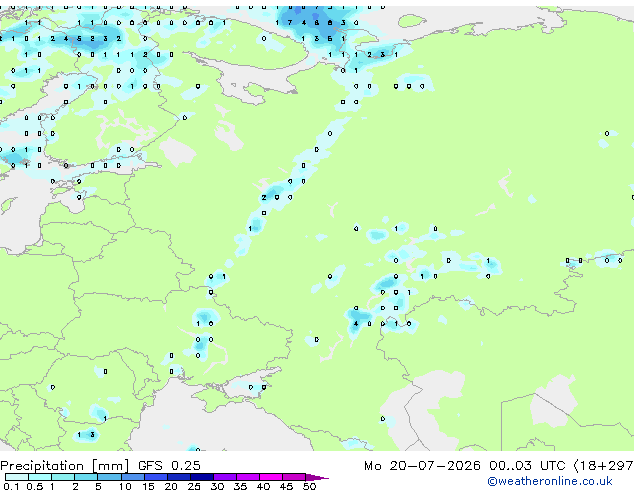Screen dimensions: 634x490
Task: Click the '0.5' legend scale value
Action: [x=35, y=486]
